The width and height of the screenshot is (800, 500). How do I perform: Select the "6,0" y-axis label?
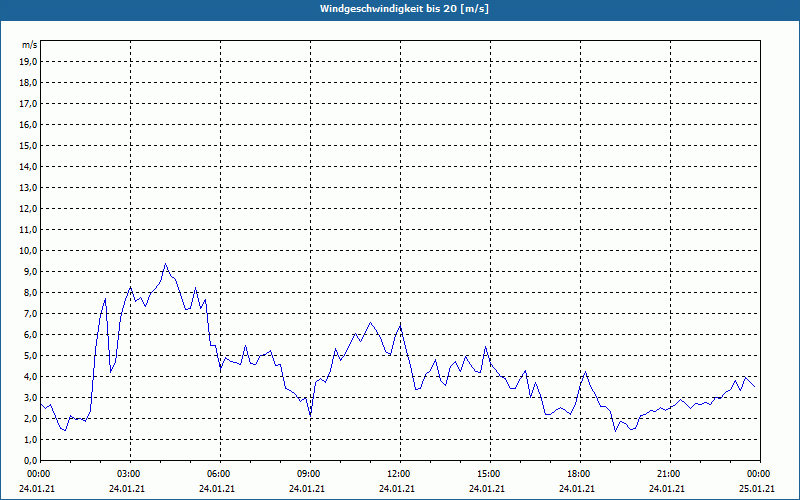(x=30, y=334)
